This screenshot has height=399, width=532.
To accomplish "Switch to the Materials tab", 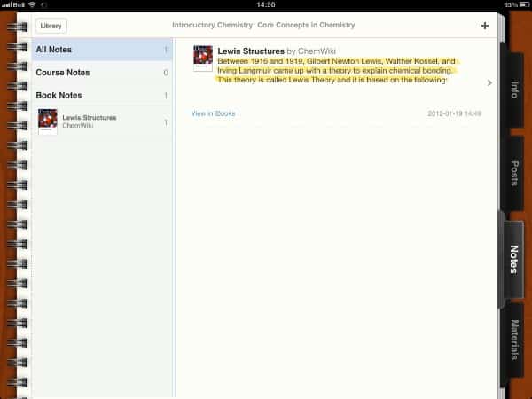I will 514,340.
